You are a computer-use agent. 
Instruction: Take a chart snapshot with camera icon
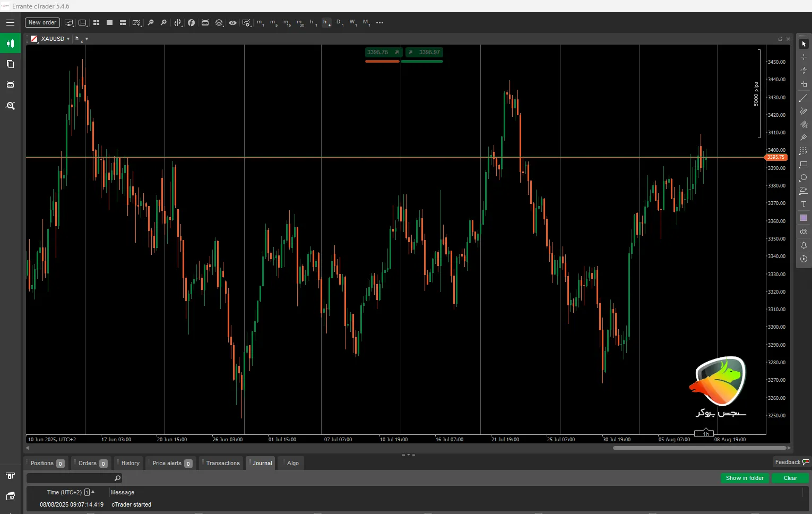804,232
